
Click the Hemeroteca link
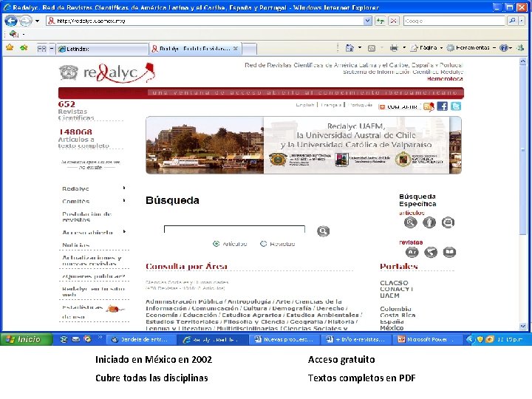point(445,79)
